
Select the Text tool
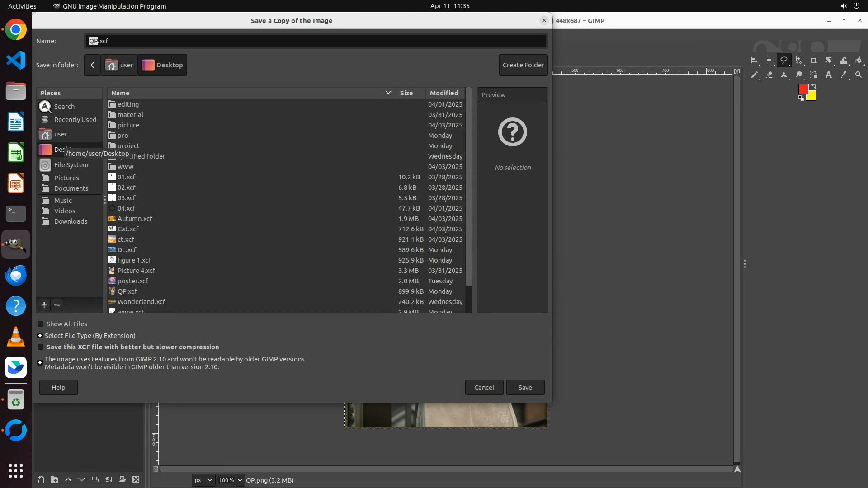tap(829, 75)
